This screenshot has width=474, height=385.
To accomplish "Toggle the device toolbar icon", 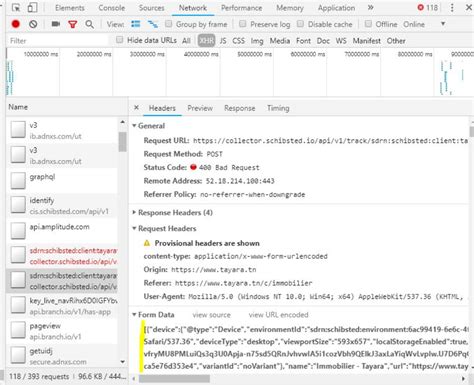I will click(32, 8).
